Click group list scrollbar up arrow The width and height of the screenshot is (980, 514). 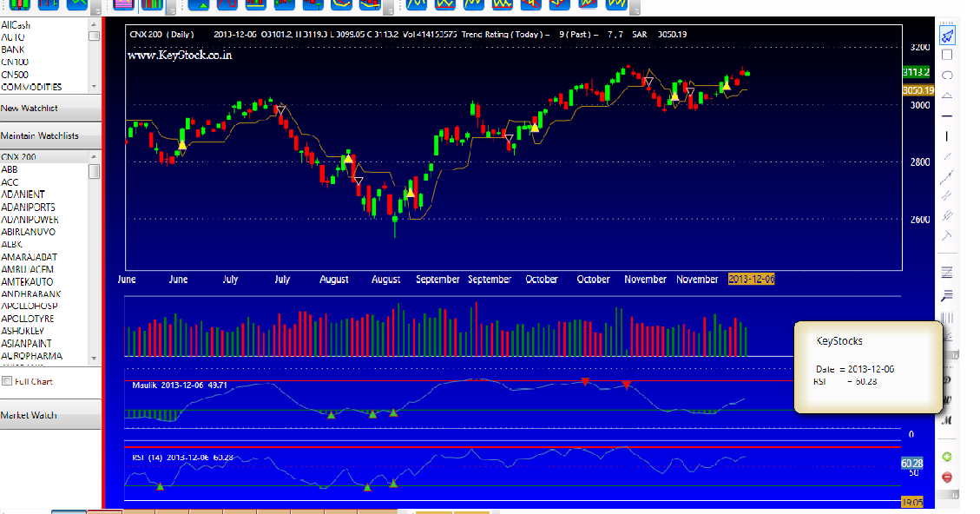pos(94,24)
